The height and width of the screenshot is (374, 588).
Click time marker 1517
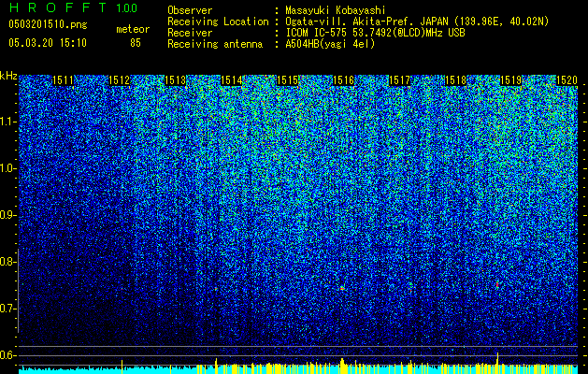click(x=399, y=80)
